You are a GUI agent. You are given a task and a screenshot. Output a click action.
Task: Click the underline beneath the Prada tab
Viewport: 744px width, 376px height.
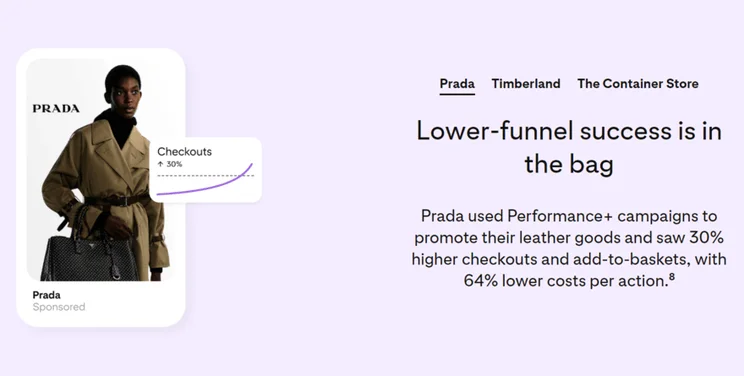(x=457, y=94)
